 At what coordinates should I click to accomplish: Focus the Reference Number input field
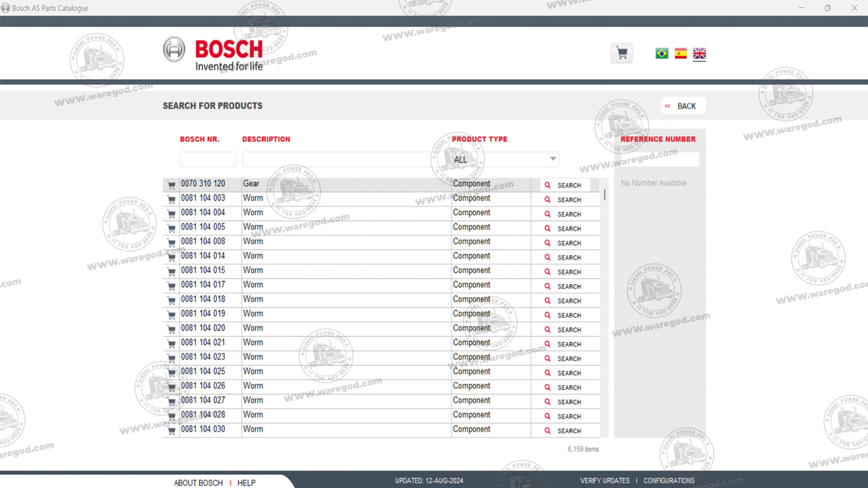click(x=659, y=159)
